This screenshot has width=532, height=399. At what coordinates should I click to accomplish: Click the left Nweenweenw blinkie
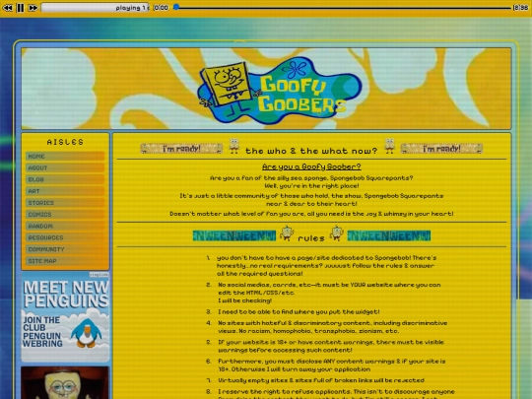[234, 235]
